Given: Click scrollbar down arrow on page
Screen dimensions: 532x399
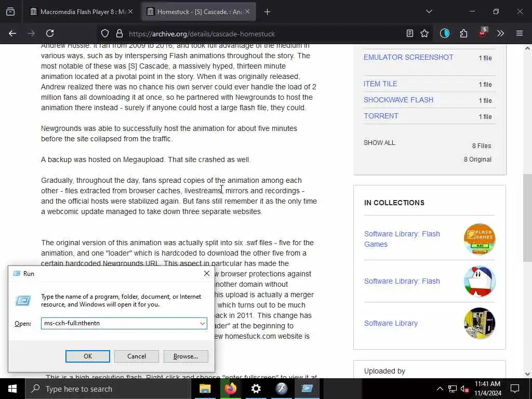Looking at the screenshot, I should (x=527, y=374).
